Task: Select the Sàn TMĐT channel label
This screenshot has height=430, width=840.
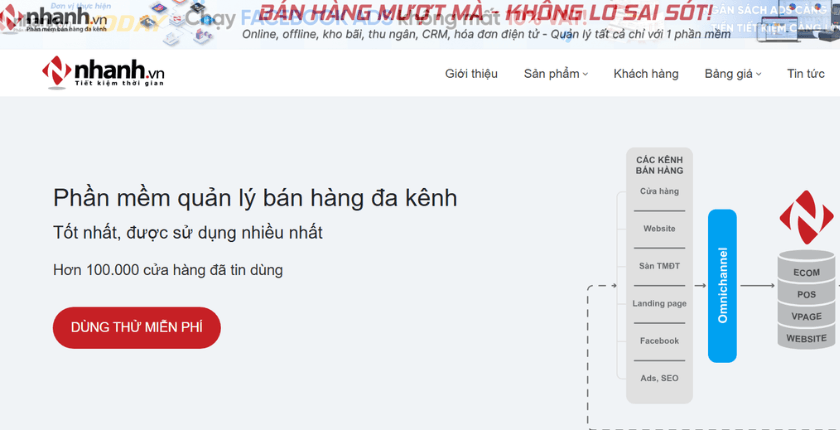Action: 659,266
